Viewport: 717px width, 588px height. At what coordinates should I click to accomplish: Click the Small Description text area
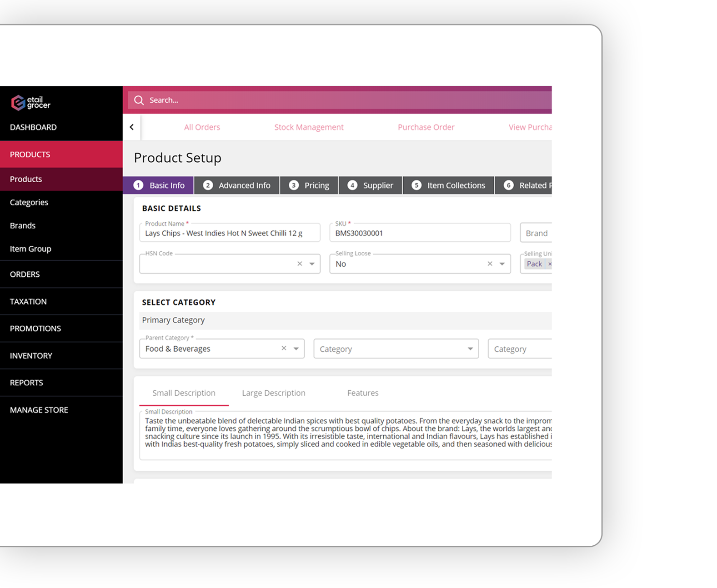tap(346, 435)
